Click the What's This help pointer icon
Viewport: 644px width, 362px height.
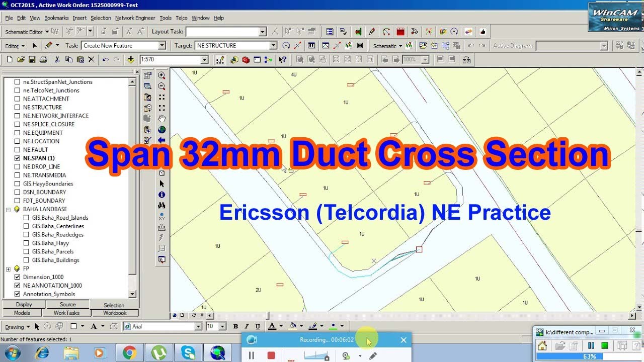point(282,59)
